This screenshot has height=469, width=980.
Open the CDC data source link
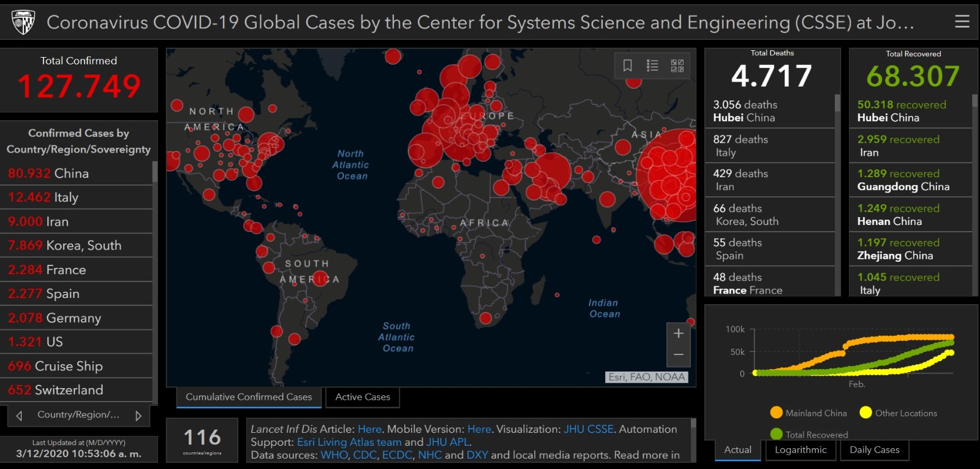(x=364, y=455)
